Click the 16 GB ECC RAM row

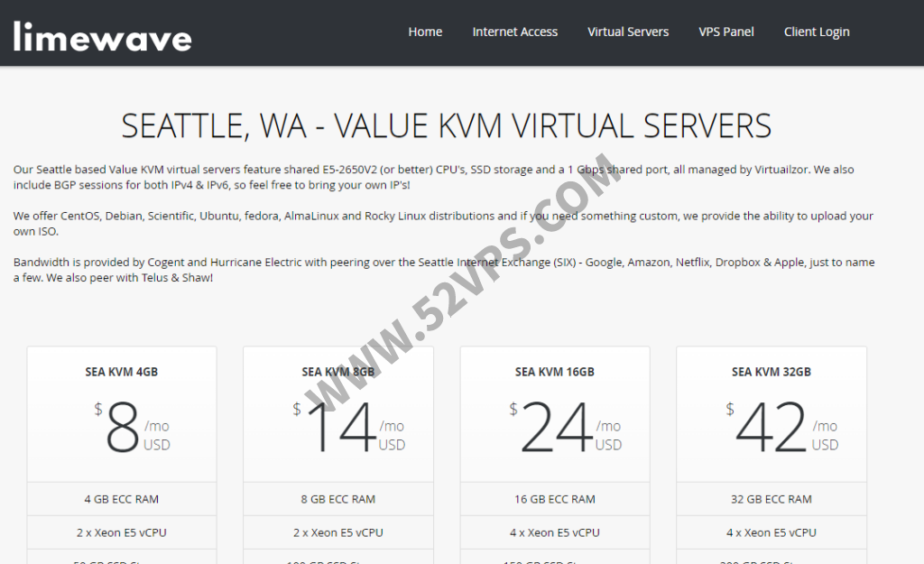click(x=555, y=499)
